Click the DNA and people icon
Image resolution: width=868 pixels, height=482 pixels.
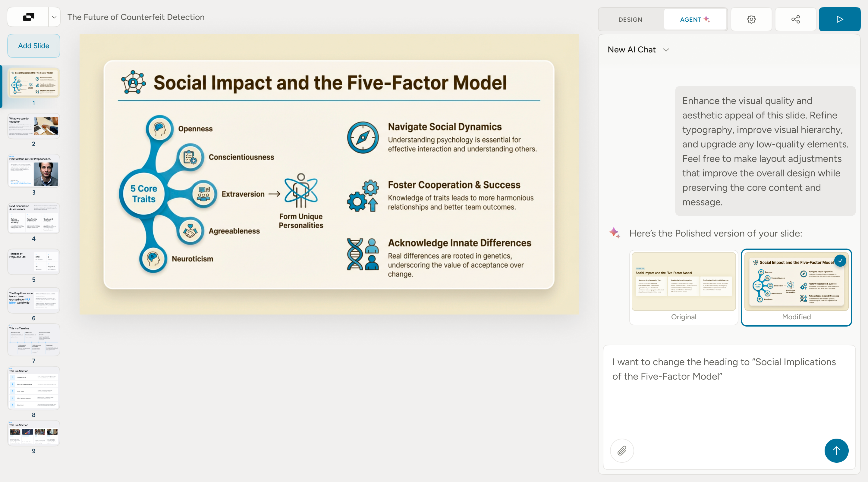(x=363, y=254)
